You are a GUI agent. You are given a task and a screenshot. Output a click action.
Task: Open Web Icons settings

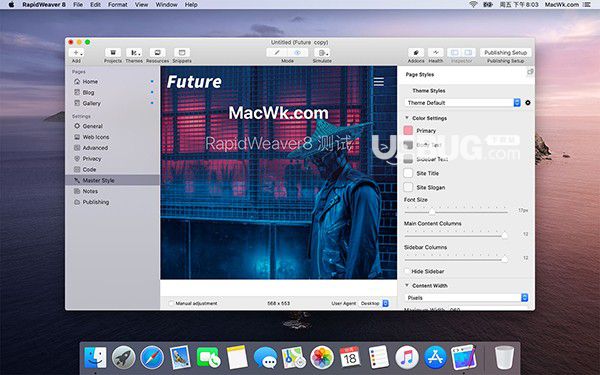coord(113,137)
